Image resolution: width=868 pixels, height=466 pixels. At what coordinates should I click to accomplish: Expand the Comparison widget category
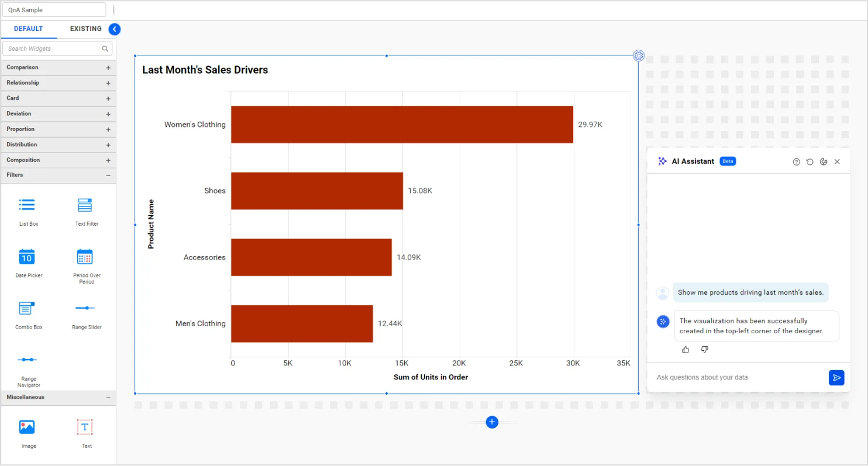point(108,68)
